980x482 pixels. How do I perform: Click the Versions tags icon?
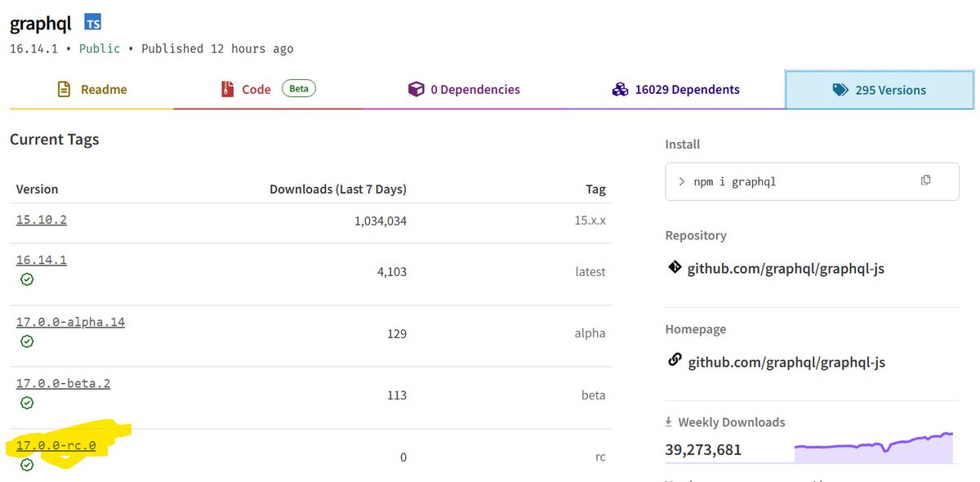click(840, 90)
